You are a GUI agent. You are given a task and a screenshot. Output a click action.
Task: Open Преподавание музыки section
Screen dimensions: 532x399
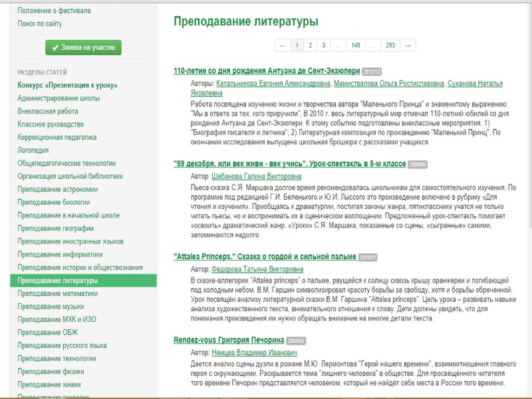(51, 307)
